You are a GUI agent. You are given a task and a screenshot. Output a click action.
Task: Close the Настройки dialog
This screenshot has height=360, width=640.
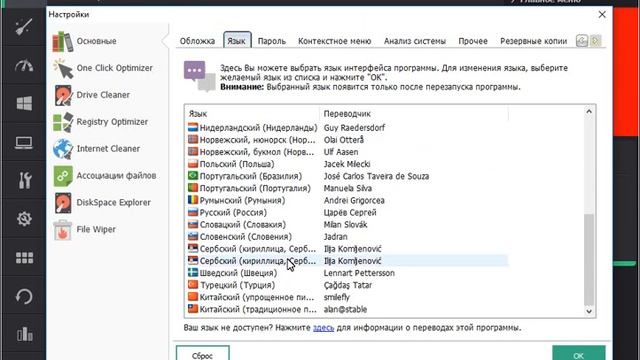coord(602,14)
